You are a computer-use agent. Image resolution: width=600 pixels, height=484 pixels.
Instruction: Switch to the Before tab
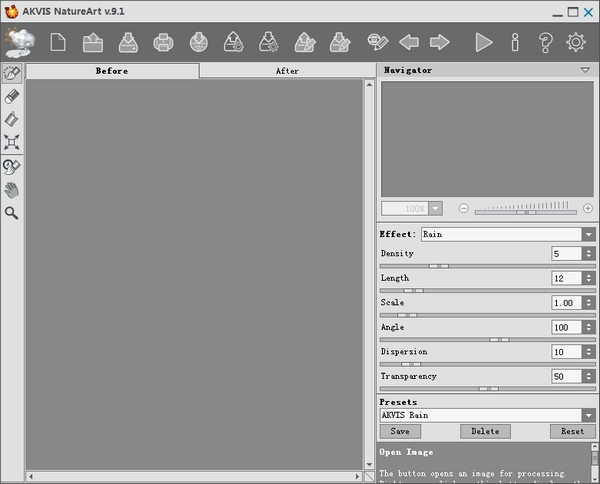pos(111,71)
